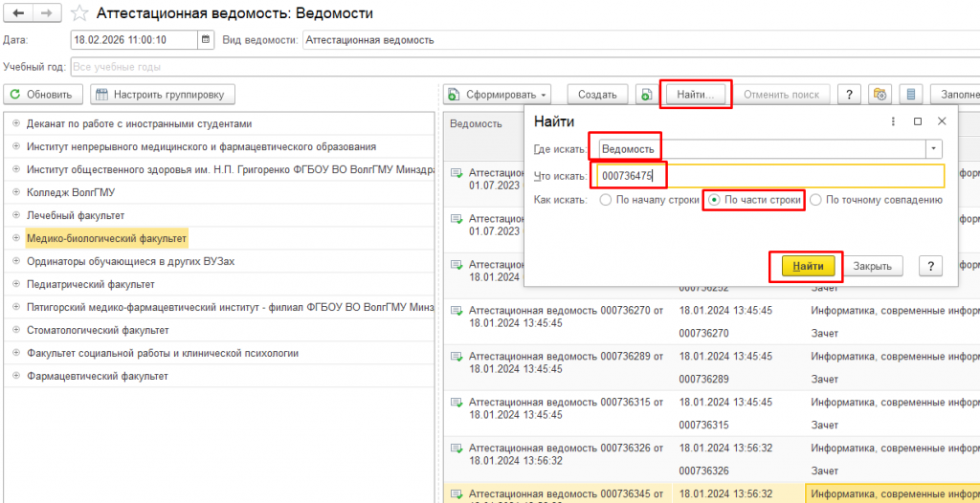Add page to favorites with star
The image size is (980, 503).
point(80,13)
